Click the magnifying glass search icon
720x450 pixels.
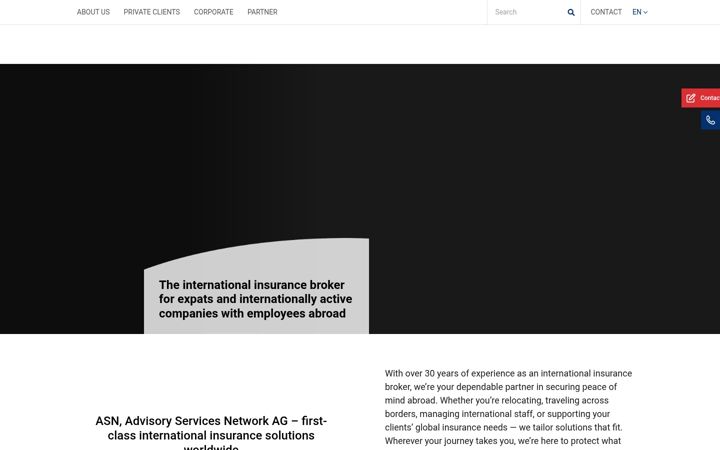[x=571, y=12]
